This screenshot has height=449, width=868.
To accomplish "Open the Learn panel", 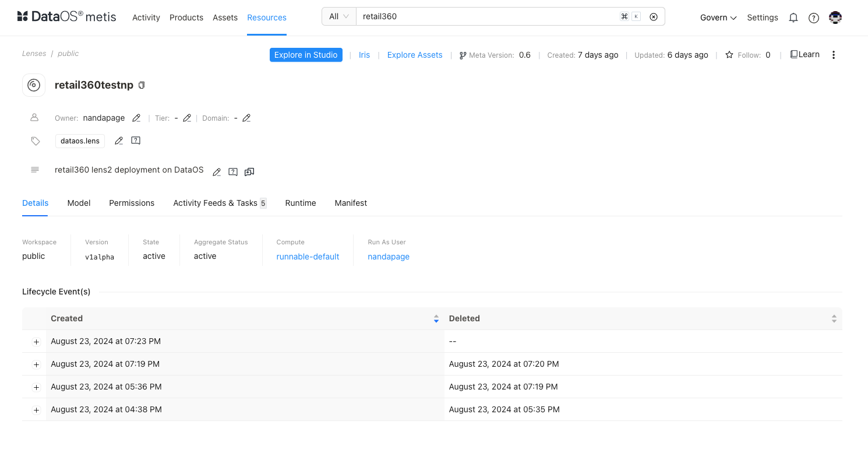I will [x=805, y=54].
